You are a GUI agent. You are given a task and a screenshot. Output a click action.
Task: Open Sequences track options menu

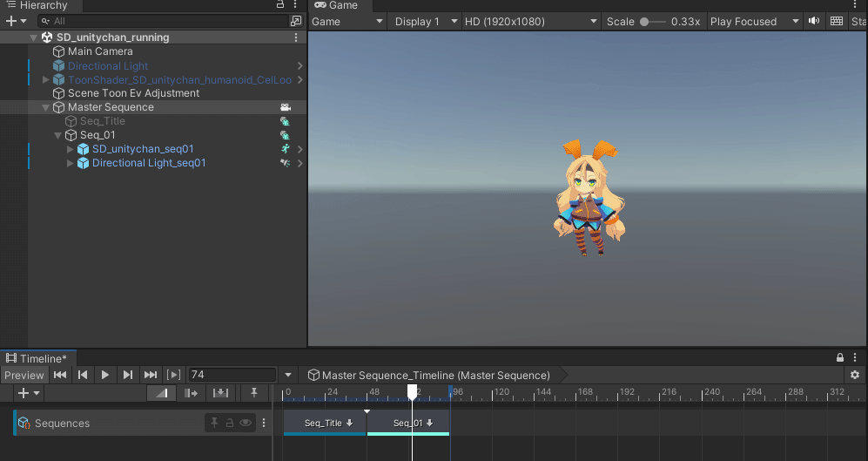pyautogui.click(x=264, y=423)
